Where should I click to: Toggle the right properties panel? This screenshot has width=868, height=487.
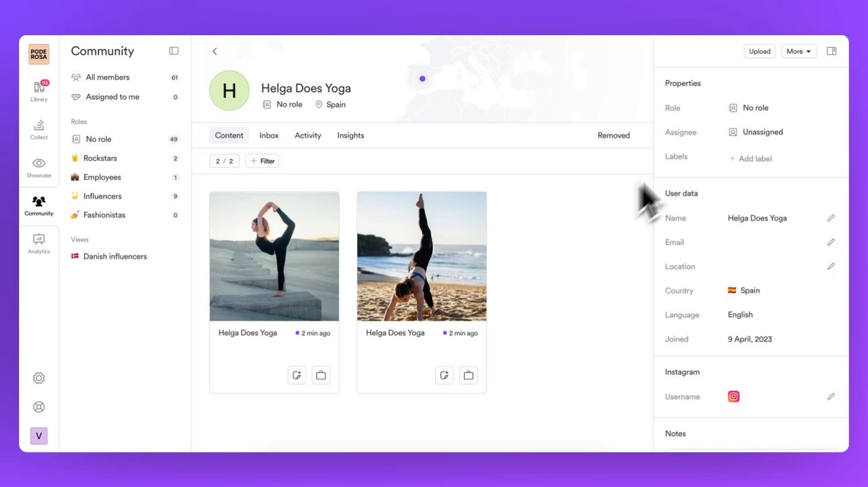coord(831,51)
